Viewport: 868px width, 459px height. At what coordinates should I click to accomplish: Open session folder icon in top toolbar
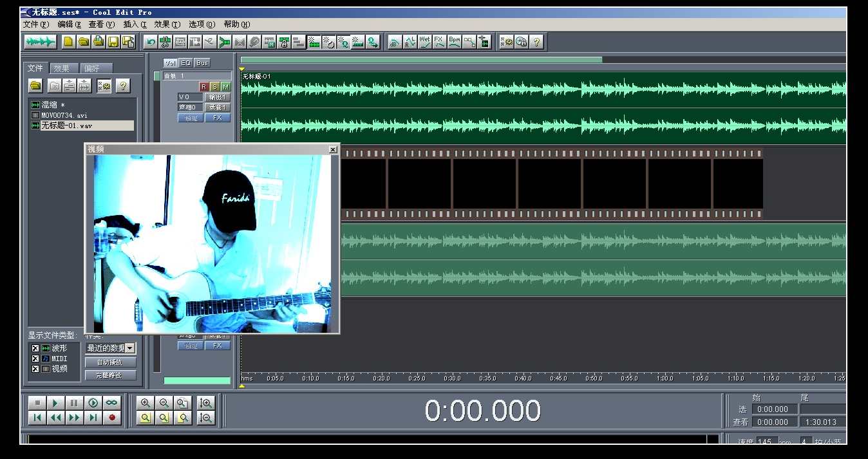(x=83, y=42)
